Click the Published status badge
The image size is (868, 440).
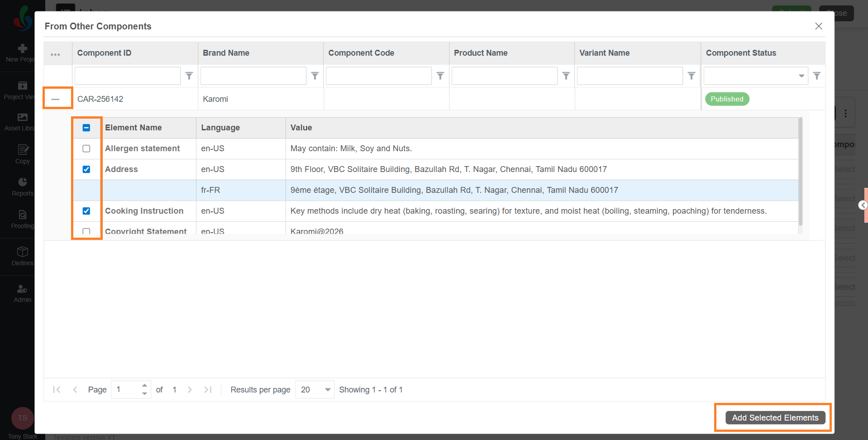(x=727, y=99)
